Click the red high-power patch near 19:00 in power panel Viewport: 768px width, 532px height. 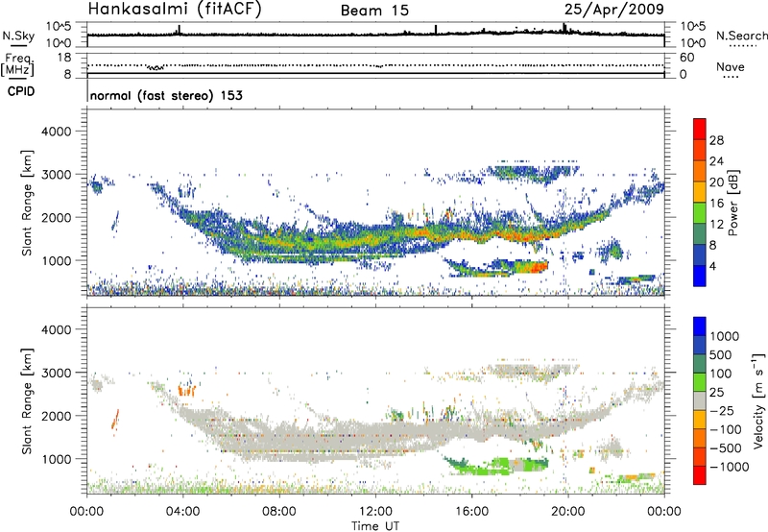pos(539,268)
